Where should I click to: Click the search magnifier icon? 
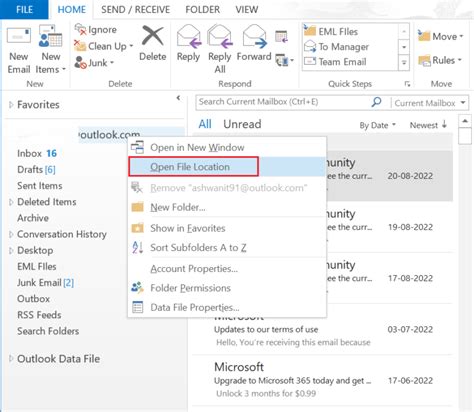[376, 102]
